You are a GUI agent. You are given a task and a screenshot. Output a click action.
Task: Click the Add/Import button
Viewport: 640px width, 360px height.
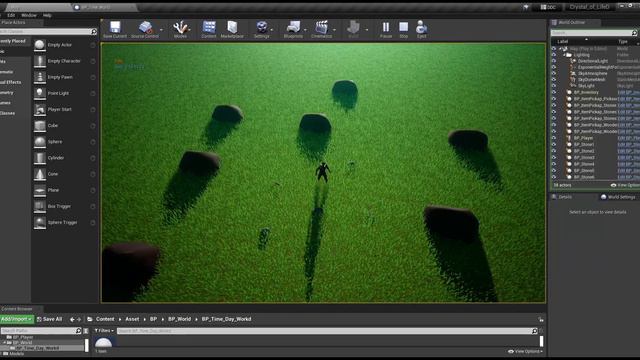click(x=17, y=319)
